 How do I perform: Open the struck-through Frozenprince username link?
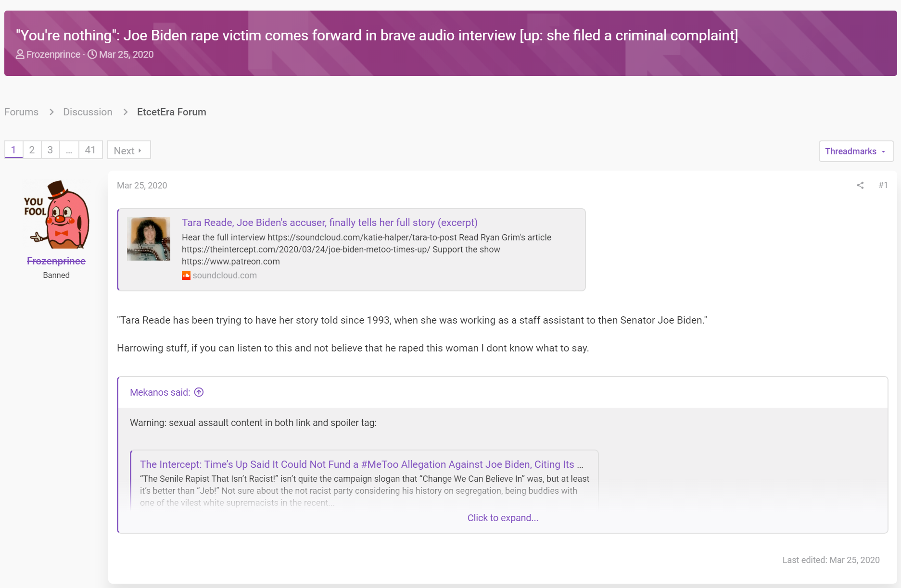pyautogui.click(x=56, y=261)
